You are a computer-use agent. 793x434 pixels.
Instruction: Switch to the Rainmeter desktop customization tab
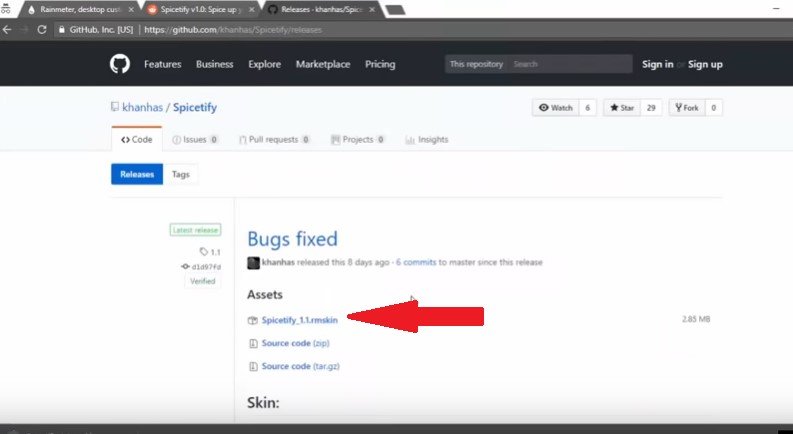point(80,10)
